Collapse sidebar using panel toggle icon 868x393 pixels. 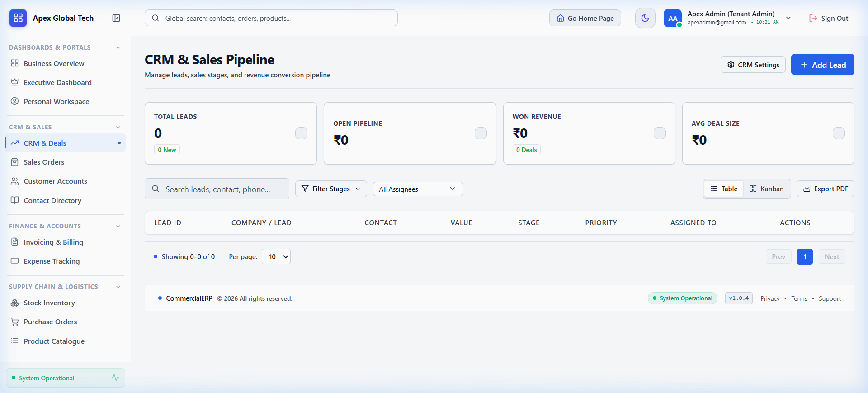(116, 18)
